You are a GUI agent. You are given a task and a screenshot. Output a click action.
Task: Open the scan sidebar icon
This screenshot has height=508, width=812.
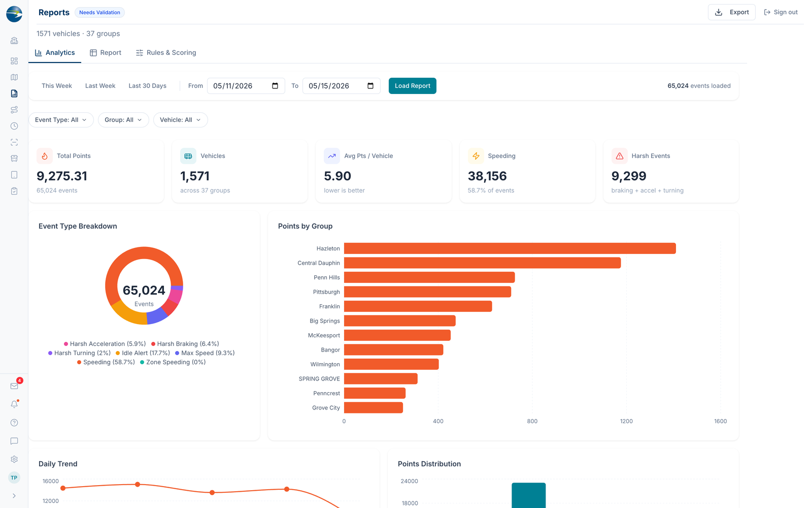(14, 142)
